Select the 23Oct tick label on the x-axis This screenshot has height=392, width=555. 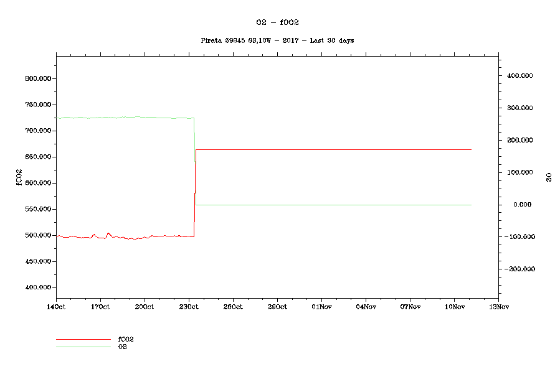tap(189, 307)
